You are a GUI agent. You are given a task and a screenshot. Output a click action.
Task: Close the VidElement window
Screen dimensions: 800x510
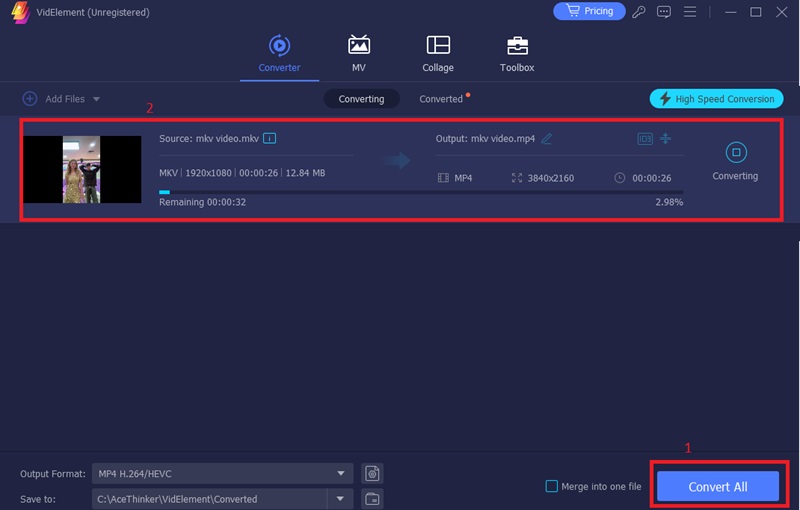[782, 12]
